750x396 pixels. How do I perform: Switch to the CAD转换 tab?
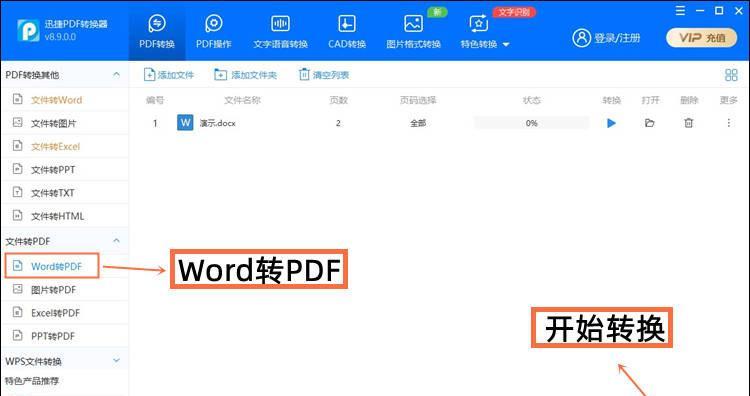(x=347, y=32)
